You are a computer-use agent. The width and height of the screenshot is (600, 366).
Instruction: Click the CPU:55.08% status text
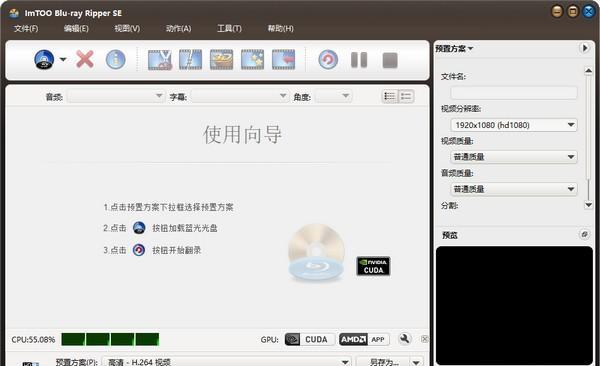point(33,340)
